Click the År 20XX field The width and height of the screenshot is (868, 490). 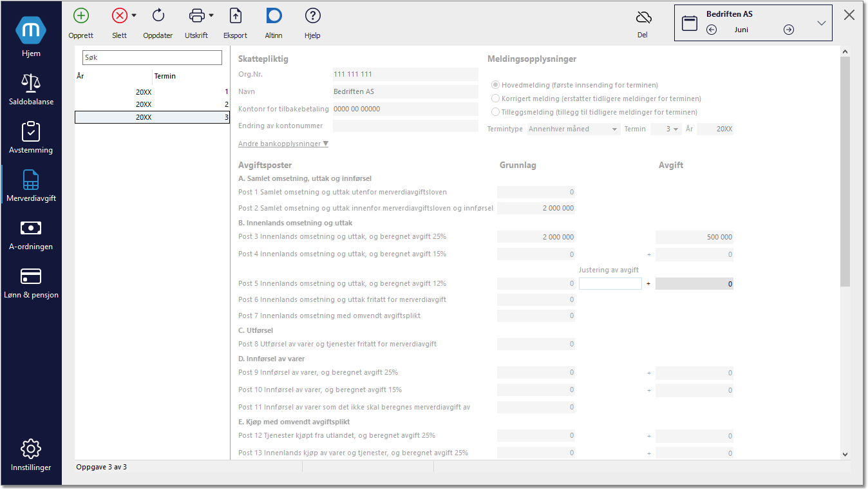coord(715,129)
